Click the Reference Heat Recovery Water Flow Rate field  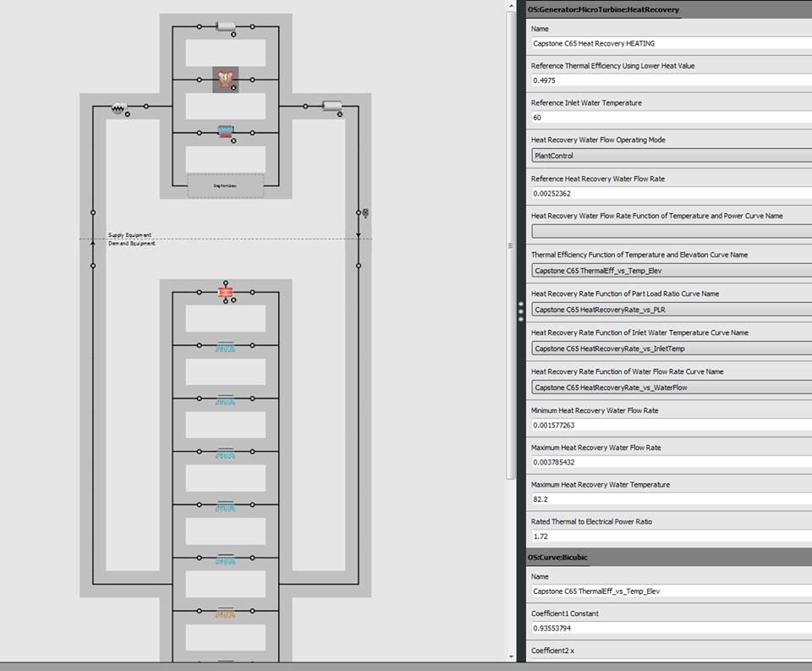click(672, 193)
